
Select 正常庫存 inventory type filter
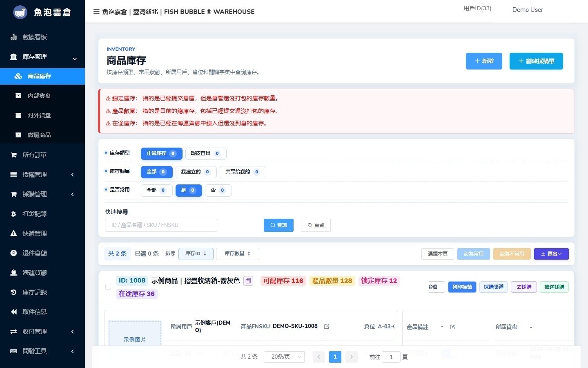point(162,154)
